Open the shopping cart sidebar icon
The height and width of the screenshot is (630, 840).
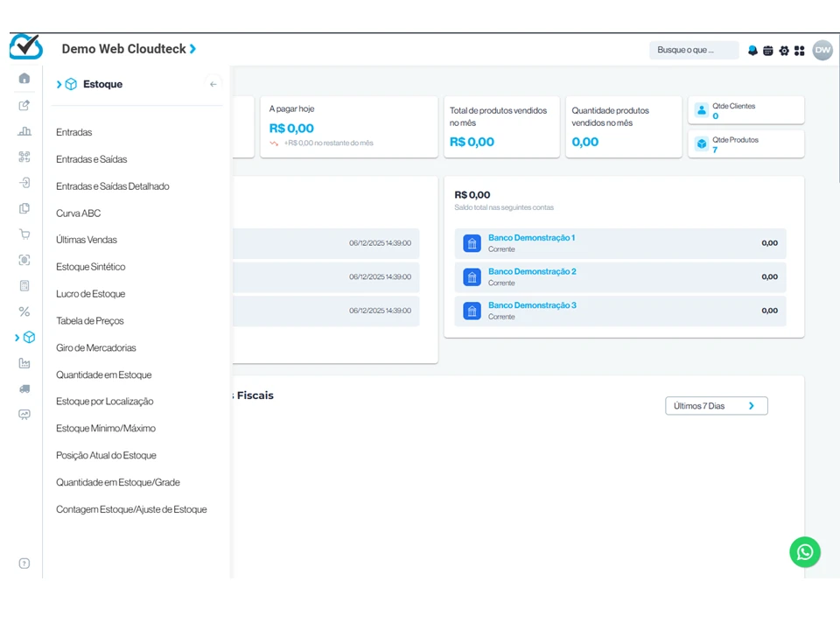point(24,234)
